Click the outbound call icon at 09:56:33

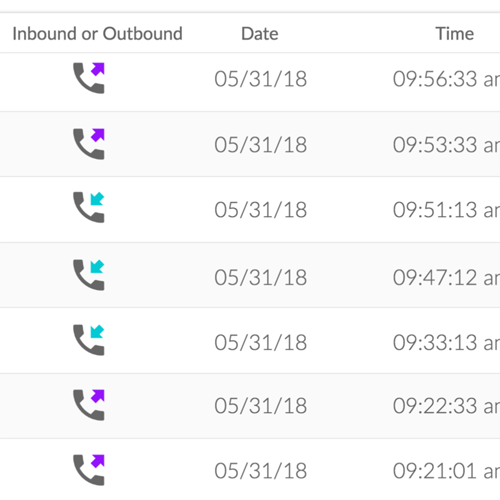point(89,78)
